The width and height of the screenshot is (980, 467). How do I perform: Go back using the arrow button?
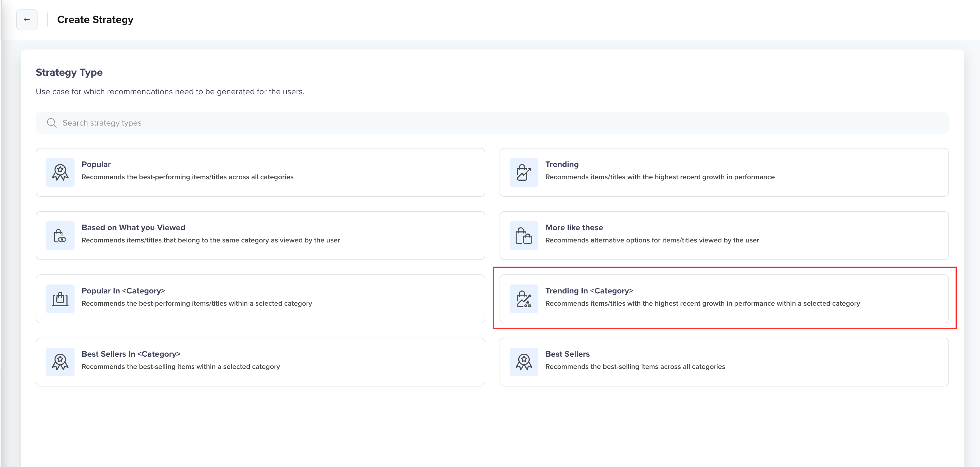click(27, 19)
